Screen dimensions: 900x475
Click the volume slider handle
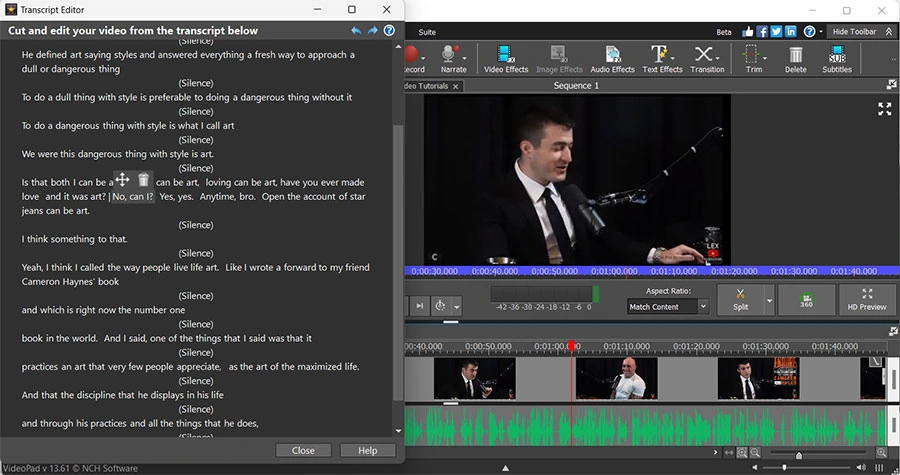click(785, 468)
